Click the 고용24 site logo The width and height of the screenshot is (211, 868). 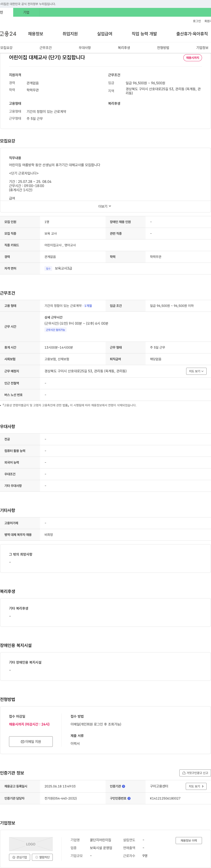pyautogui.click(x=8, y=34)
